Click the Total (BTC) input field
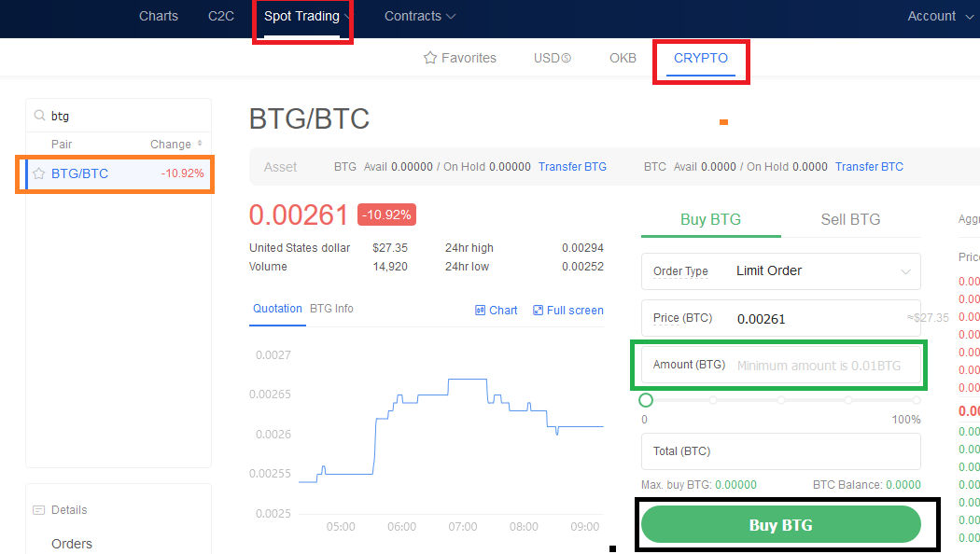This screenshot has height=554, width=980. 780,451
